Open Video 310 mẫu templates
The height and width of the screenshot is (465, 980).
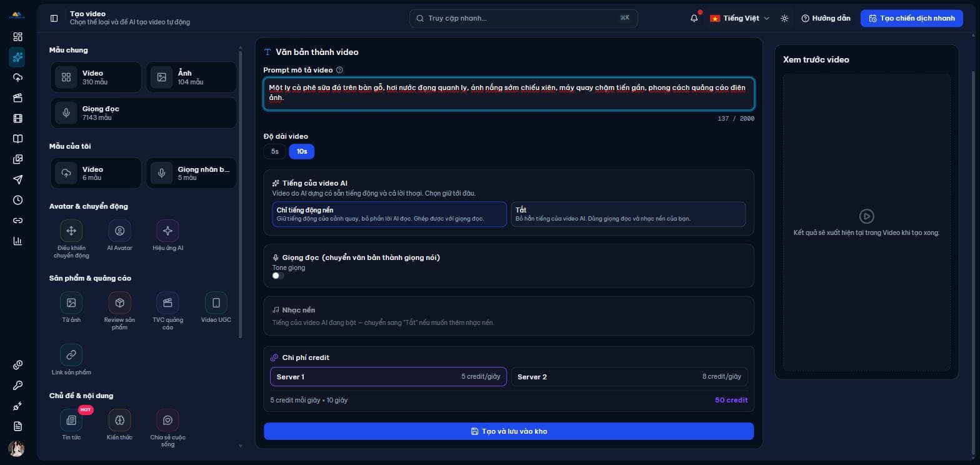click(x=96, y=77)
